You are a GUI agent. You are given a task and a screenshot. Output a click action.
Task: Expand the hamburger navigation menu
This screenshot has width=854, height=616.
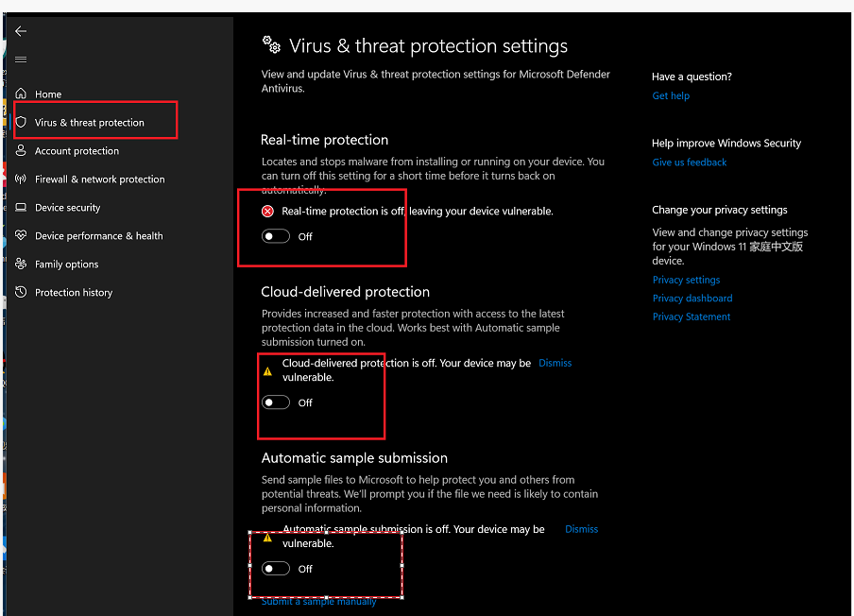21,60
